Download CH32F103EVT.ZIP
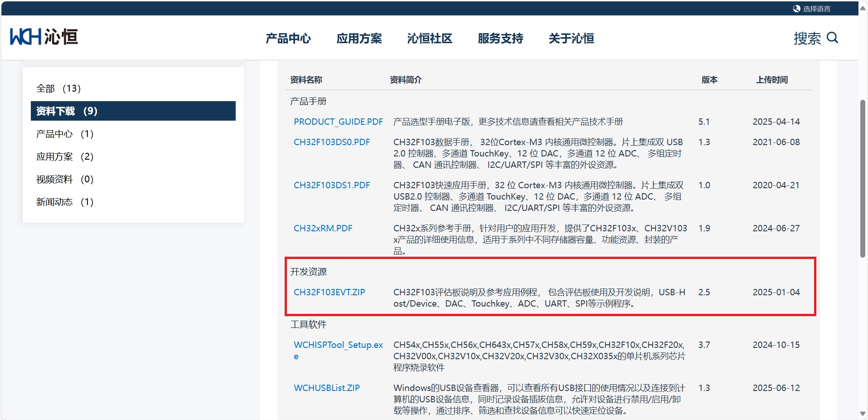The width and height of the screenshot is (868, 420). (x=329, y=292)
